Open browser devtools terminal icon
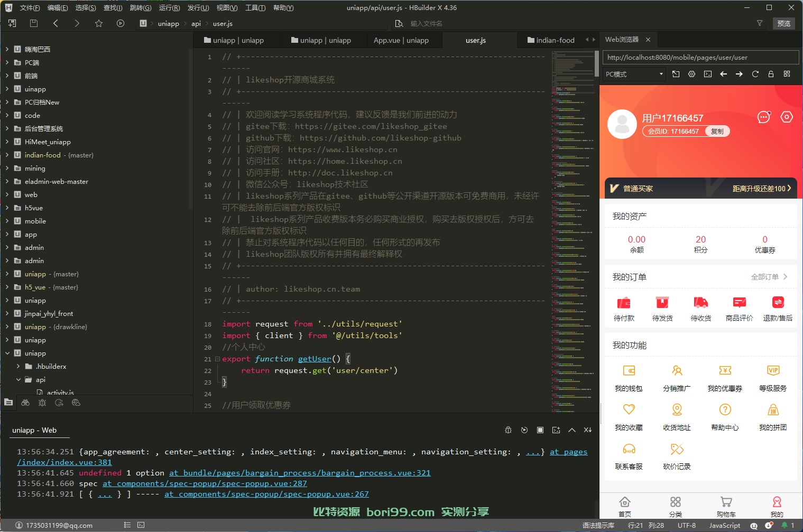This screenshot has width=803, height=532. click(708, 74)
